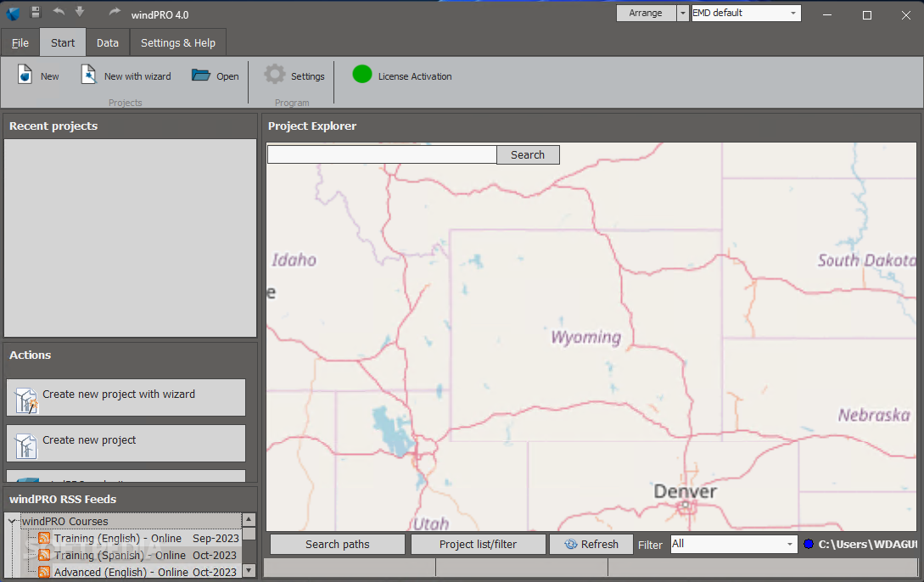This screenshot has height=582, width=924.
Task: Click the Settings label in ribbon
Action: coord(308,76)
